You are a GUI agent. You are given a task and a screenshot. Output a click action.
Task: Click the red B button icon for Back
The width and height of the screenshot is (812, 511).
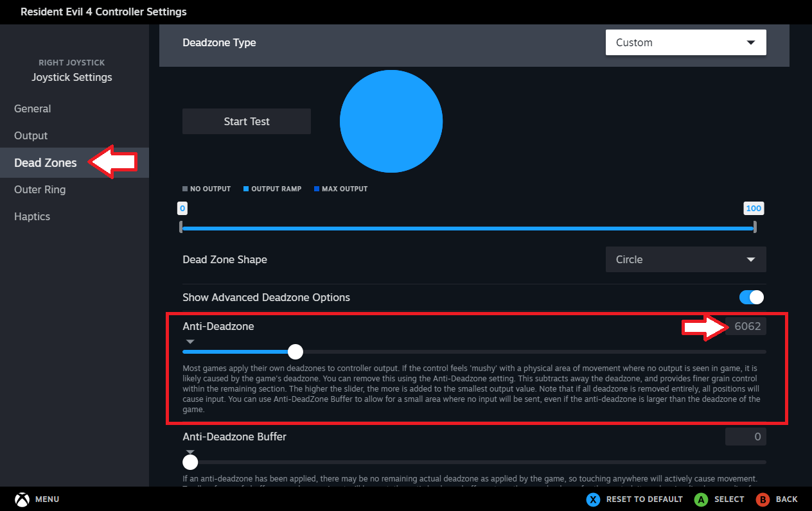(763, 499)
